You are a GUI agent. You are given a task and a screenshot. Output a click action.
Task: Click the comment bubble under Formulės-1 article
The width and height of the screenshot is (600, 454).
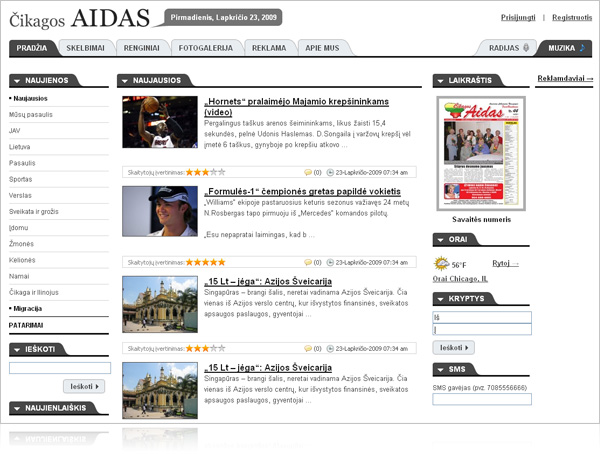308,263
